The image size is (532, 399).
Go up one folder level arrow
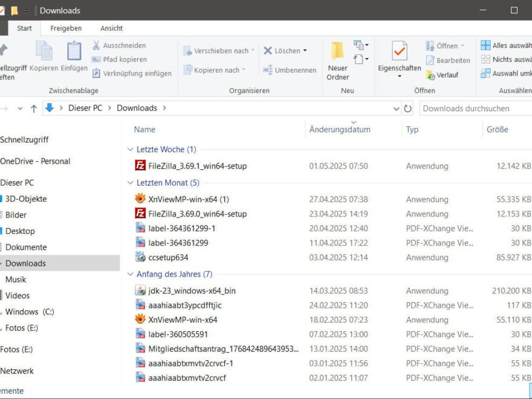[34, 109]
